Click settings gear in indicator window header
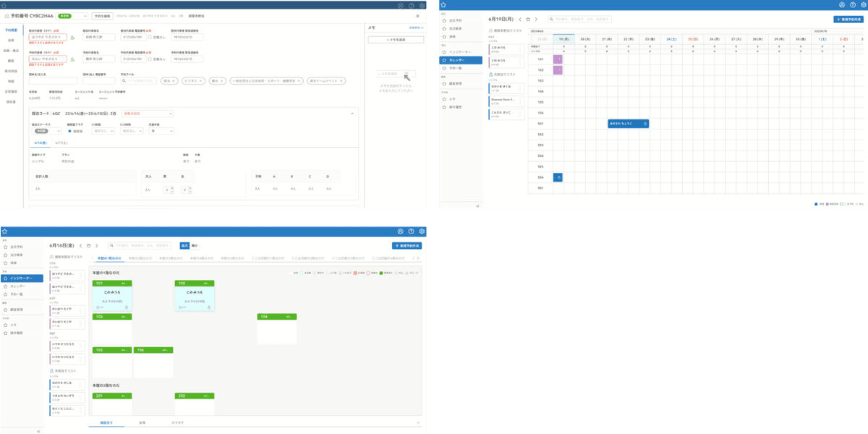868x434 pixels. (422, 231)
